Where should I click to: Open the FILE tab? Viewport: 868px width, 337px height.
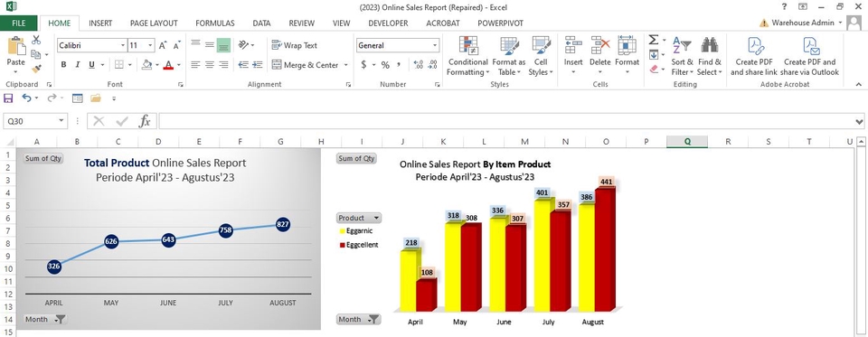pos(19,23)
